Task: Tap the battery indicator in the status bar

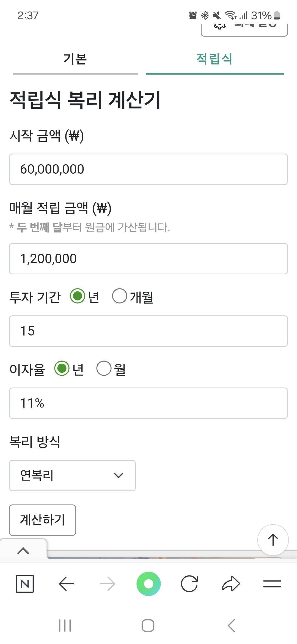Action: click(x=277, y=16)
